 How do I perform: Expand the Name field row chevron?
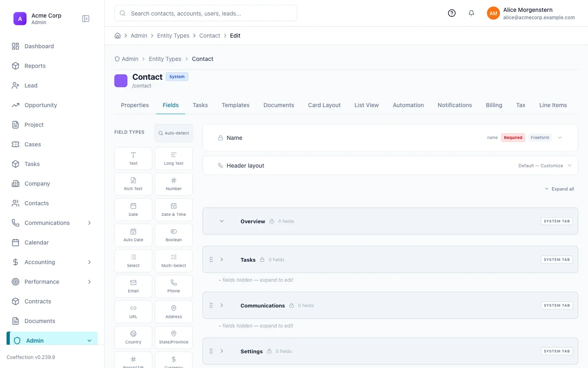click(x=560, y=138)
